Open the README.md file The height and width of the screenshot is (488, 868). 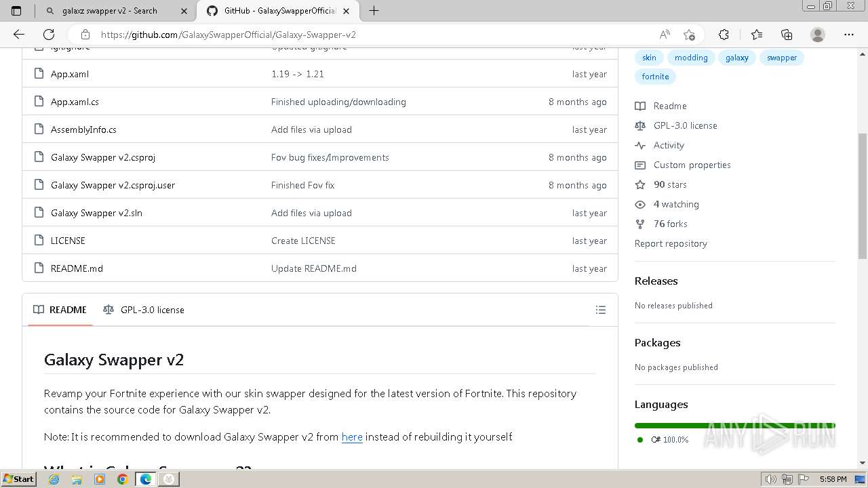(x=77, y=268)
